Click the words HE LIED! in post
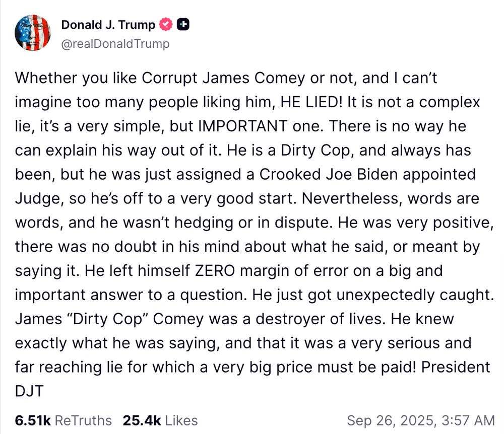The height and width of the screenshot is (434, 504). [311, 102]
